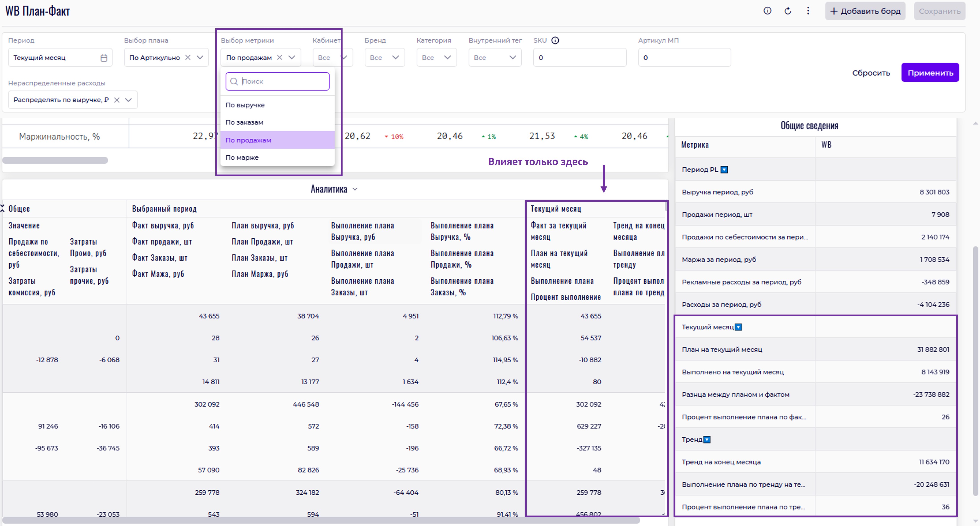Click the horizontal scrollbar under Маржинальность row
This screenshot has width=980, height=526.
pyautogui.click(x=55, y=160)
